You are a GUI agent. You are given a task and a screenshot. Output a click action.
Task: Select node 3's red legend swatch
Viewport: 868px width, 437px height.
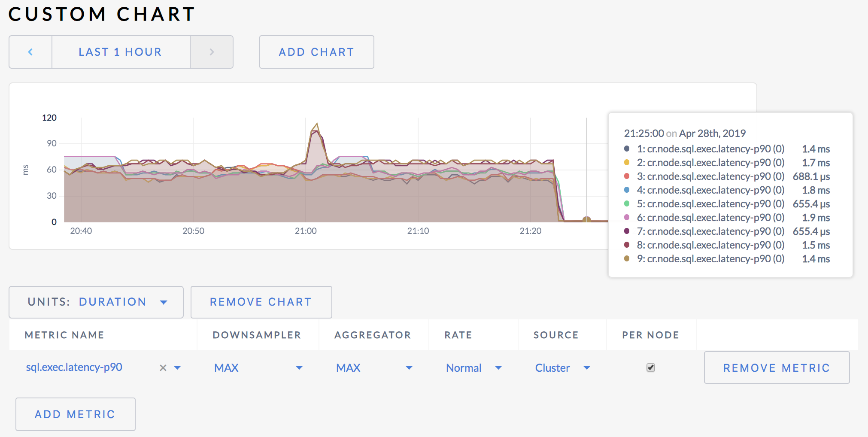point(628,176)
